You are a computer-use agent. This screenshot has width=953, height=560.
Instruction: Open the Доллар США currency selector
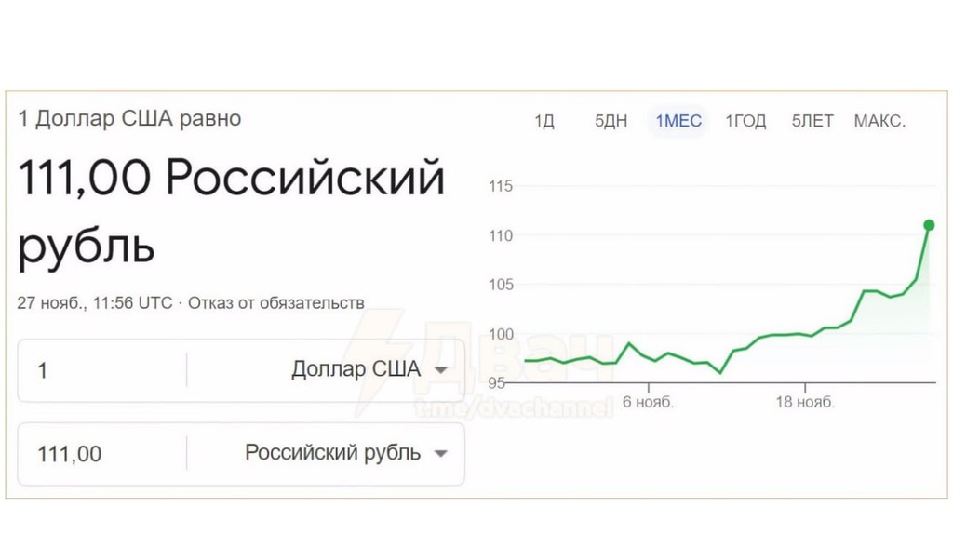pos(326,370)
